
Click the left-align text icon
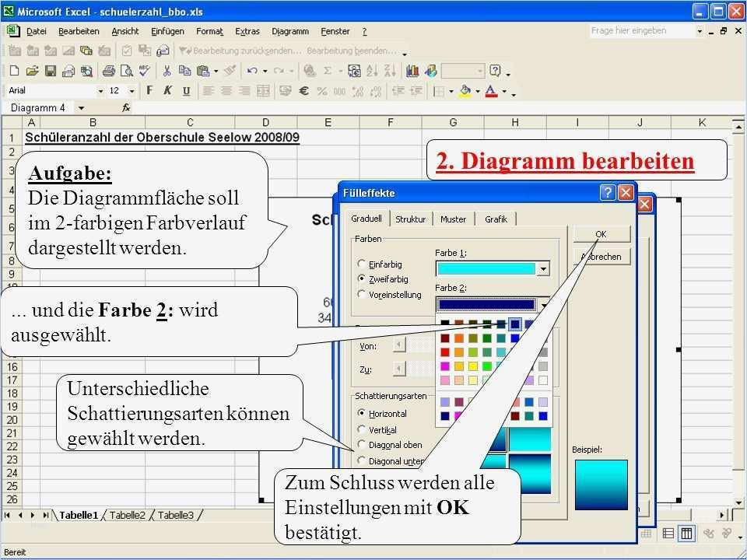tap(208, 90)
